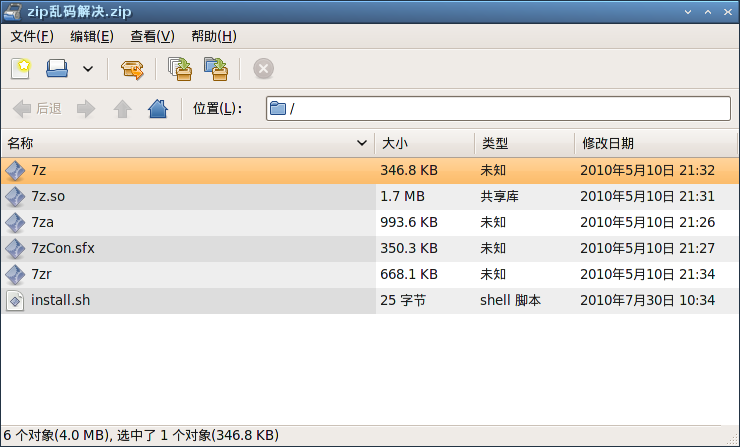Screen dimensions: 740x447
Task: Click the file name 7z in the selected row
Action: click(x=39, y=170)
